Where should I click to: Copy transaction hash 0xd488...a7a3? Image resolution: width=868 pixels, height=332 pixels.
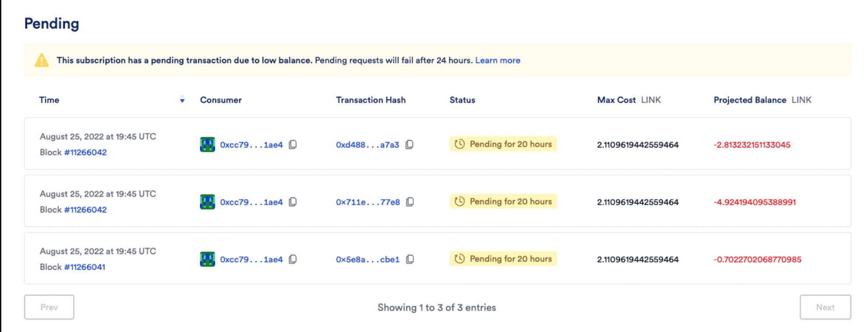tap(409, 145)
